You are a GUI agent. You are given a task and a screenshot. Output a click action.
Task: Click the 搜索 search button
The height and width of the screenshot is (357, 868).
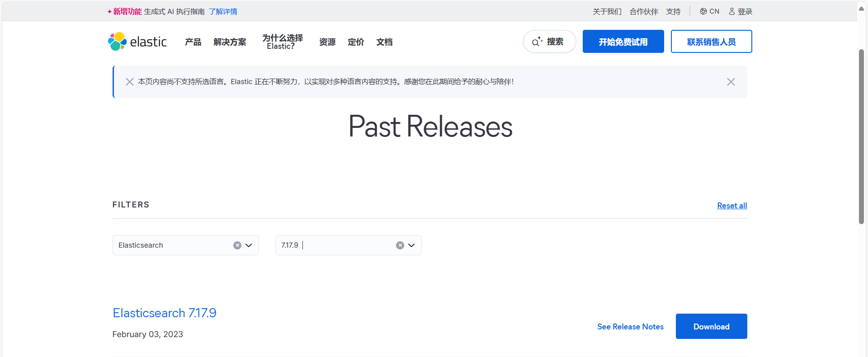point(549,42)
